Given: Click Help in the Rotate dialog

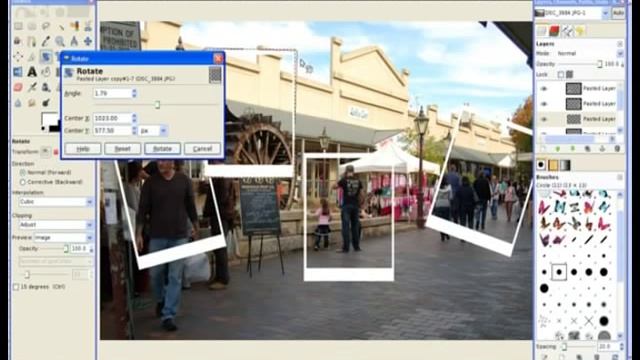Looking at the screenshot, I should (83, 149).
